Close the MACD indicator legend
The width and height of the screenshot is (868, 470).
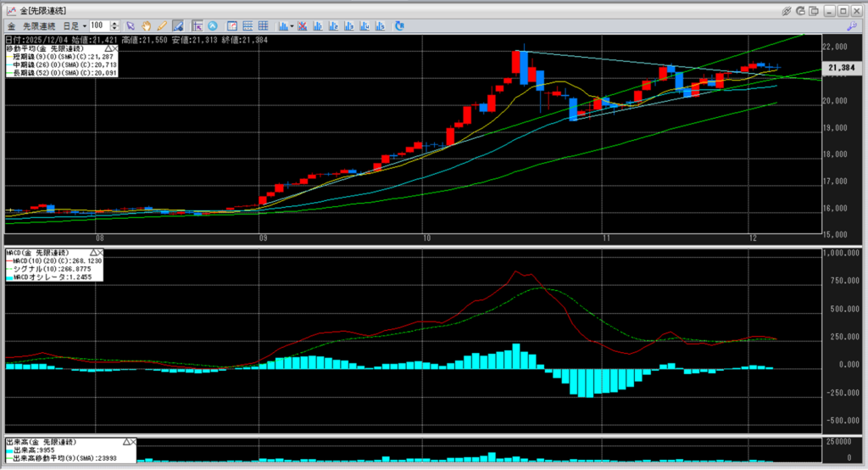coord(100,253)
